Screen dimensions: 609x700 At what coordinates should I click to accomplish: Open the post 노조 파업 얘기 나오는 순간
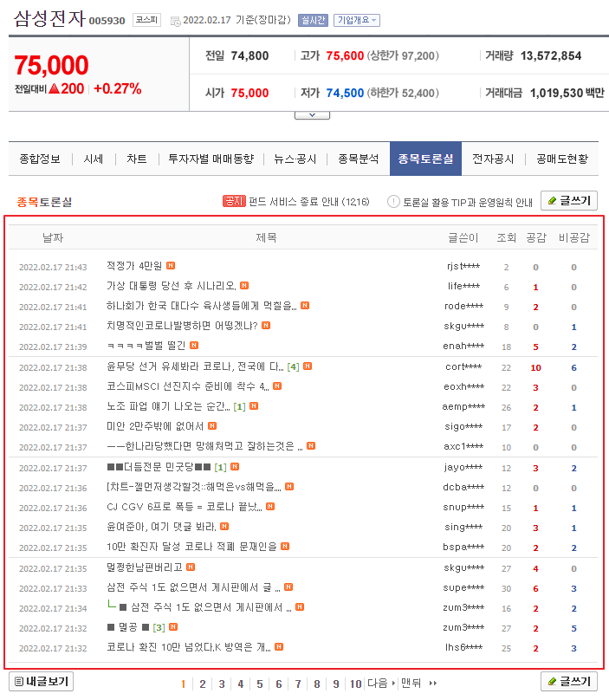pos(168,406)
